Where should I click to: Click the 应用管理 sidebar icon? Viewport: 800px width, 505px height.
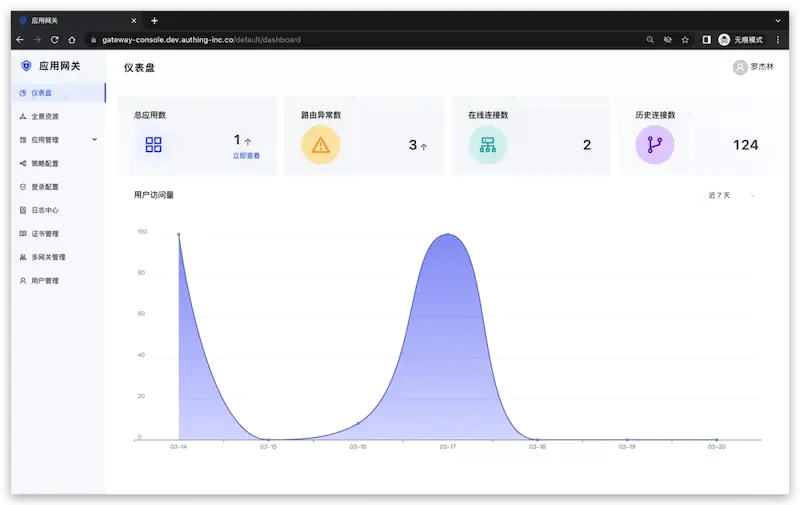click(23, 140)
